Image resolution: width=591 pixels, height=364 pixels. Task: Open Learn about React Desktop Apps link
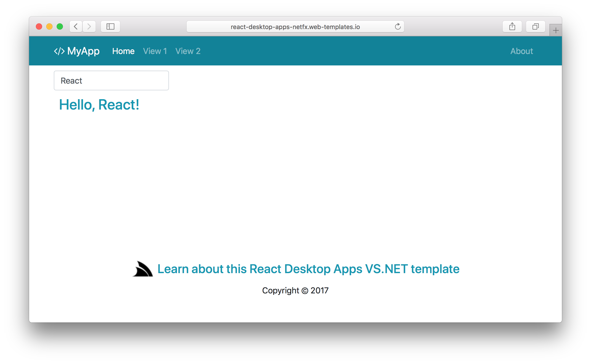tap(308, 269)
